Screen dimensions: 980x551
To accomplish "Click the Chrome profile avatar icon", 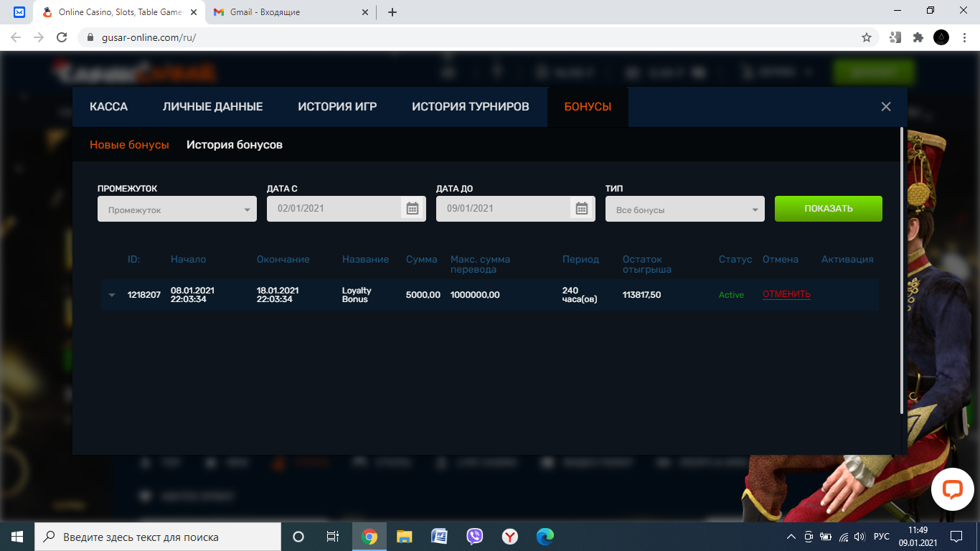I will (x=941, y=37).
